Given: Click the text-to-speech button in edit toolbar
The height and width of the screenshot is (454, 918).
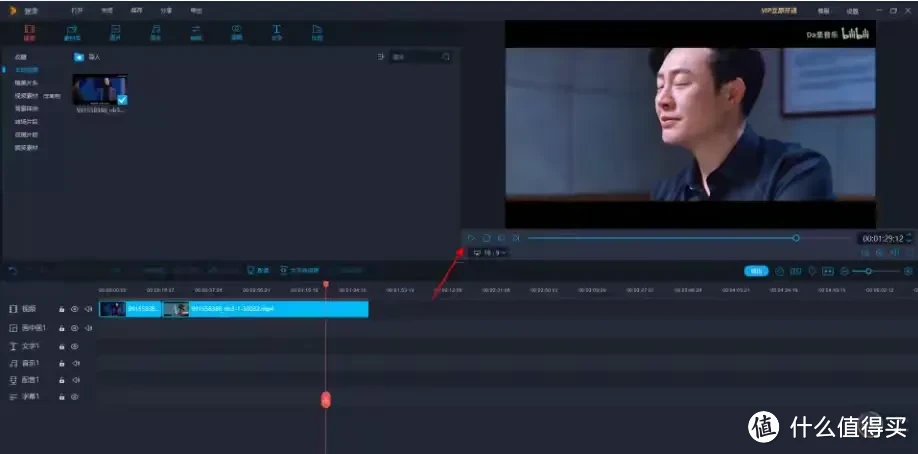Looking at the screenshot, I should point(300,271).
